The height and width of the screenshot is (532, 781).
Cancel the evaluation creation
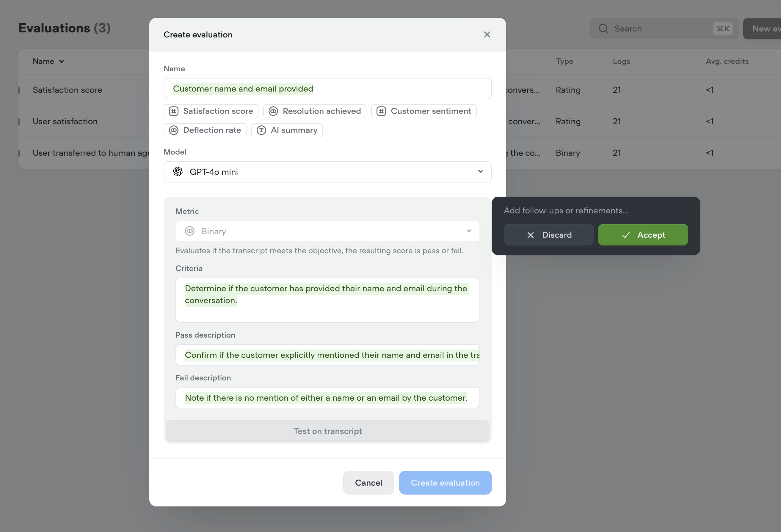tap(368, 483)
